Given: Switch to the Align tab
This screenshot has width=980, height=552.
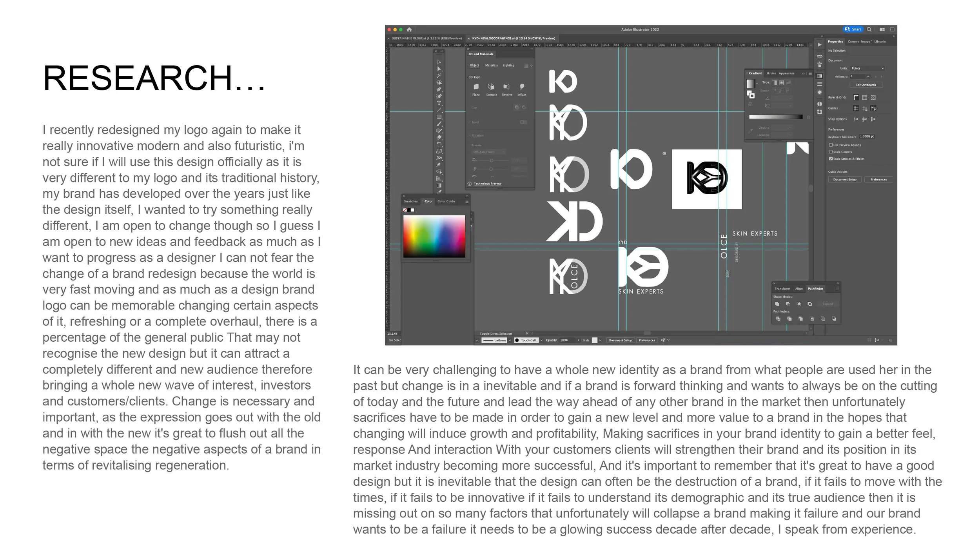Looking at the screenshot, I should [799, 289].
